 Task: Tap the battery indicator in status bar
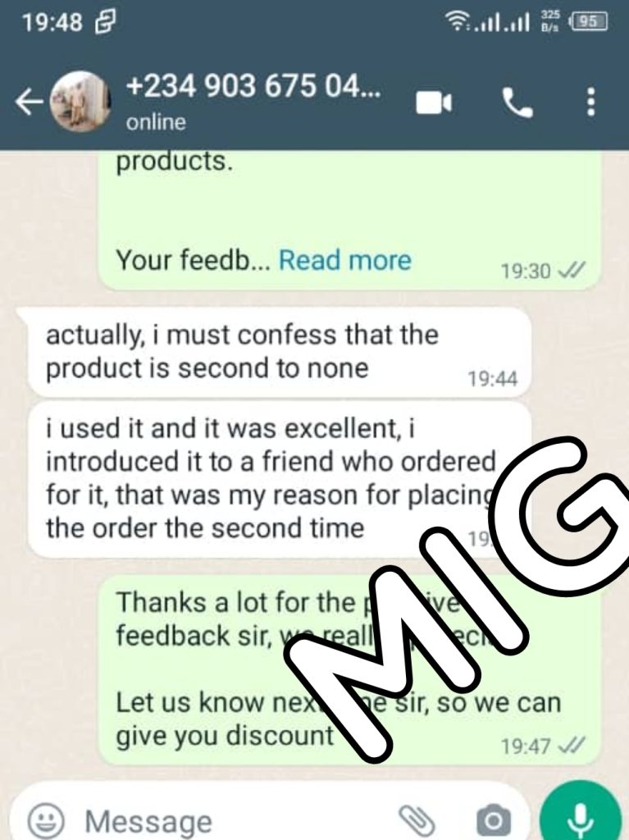pos(588,21)
